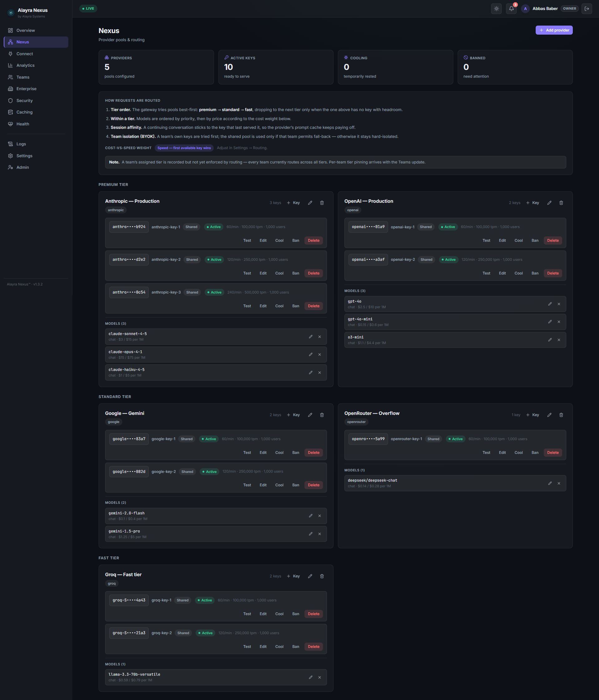The width and height of the screenshot is (599, 700).
Task: Open the Admin page
Action: [x=36, y=167]
